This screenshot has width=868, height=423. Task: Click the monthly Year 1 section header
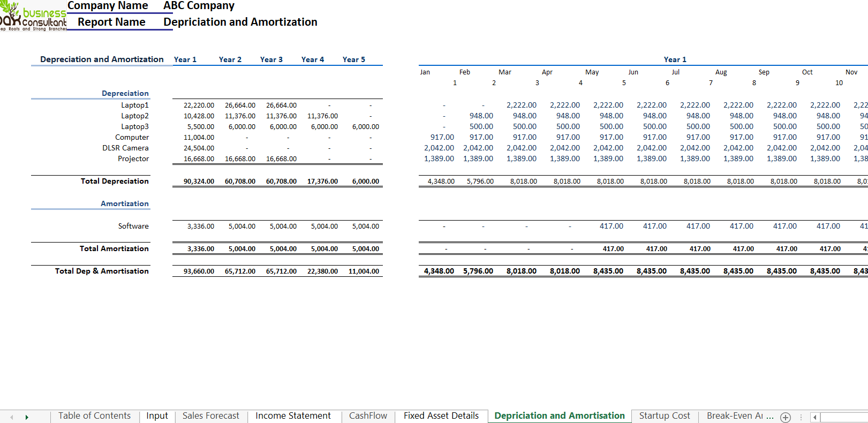pyautogui.click(x=675, y=59)
